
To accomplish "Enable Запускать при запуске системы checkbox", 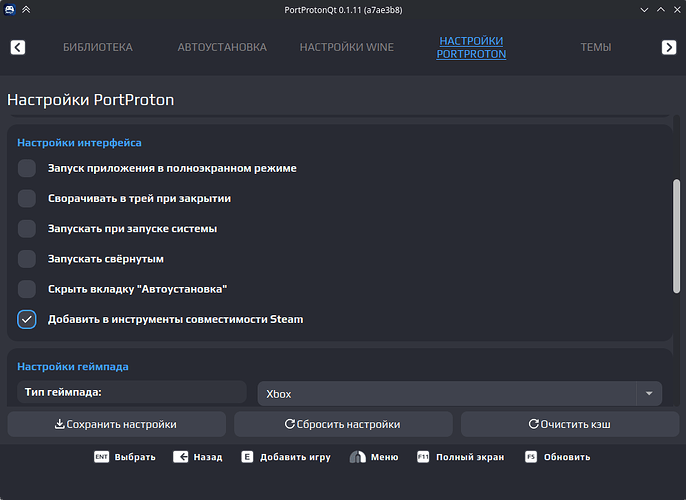I will pyautogui.click(x=27, y=229).
